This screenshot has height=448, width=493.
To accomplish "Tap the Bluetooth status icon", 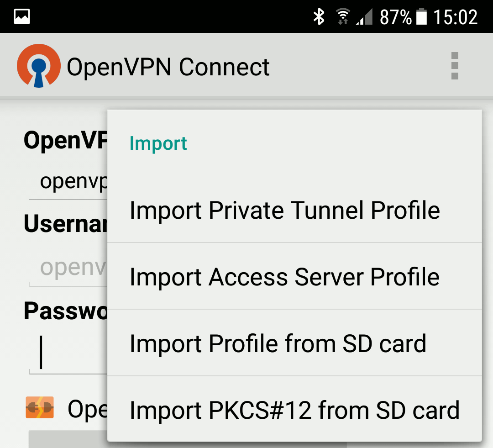I will pyautogui.click(x=318, y=17).
